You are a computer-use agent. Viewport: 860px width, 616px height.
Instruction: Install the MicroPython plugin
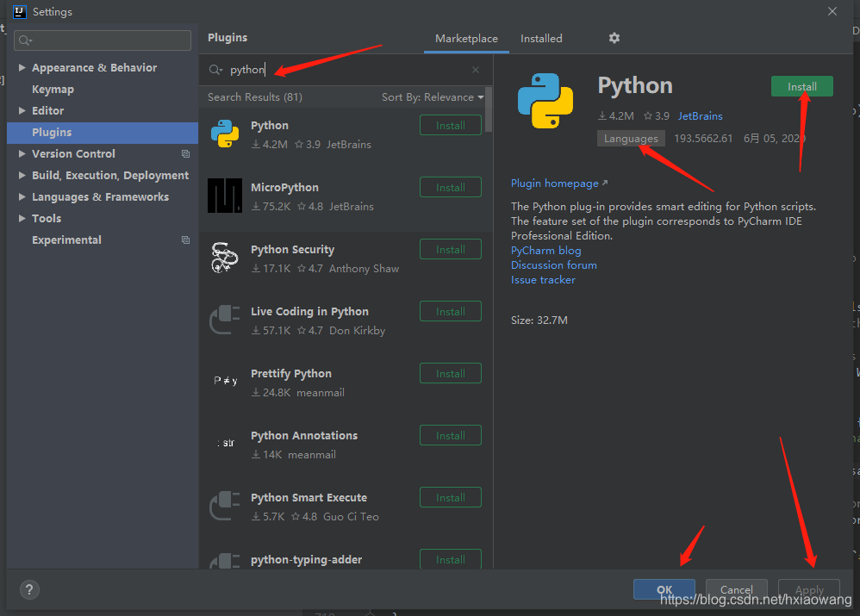click(x=451, y=187)
